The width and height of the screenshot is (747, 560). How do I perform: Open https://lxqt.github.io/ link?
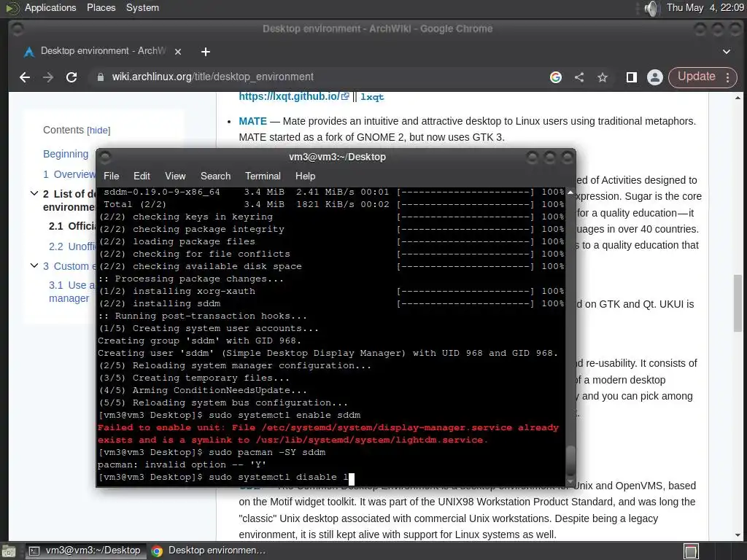click(294, 96)
